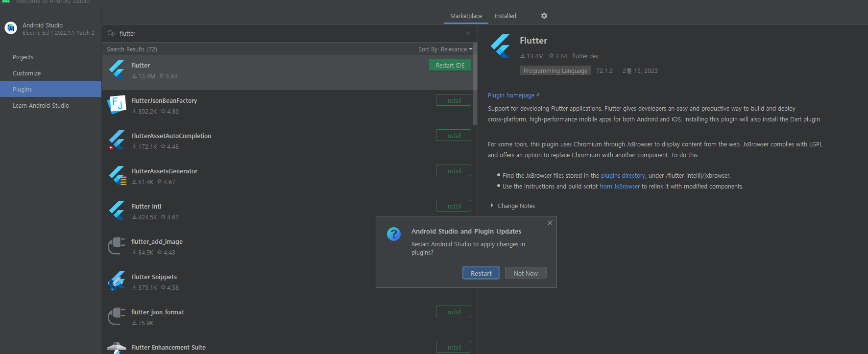Select the Flutter Enhancement Suite result name
868x354 pixels.
coord(169,347)
